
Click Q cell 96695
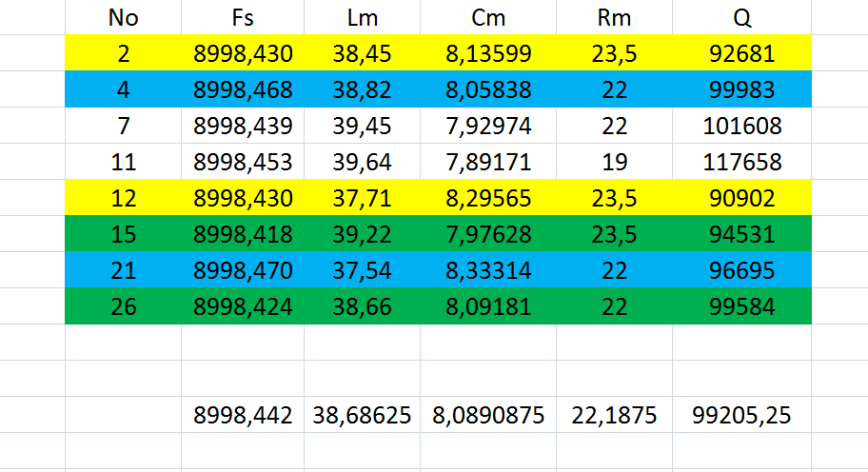click(x=741, y=270)
